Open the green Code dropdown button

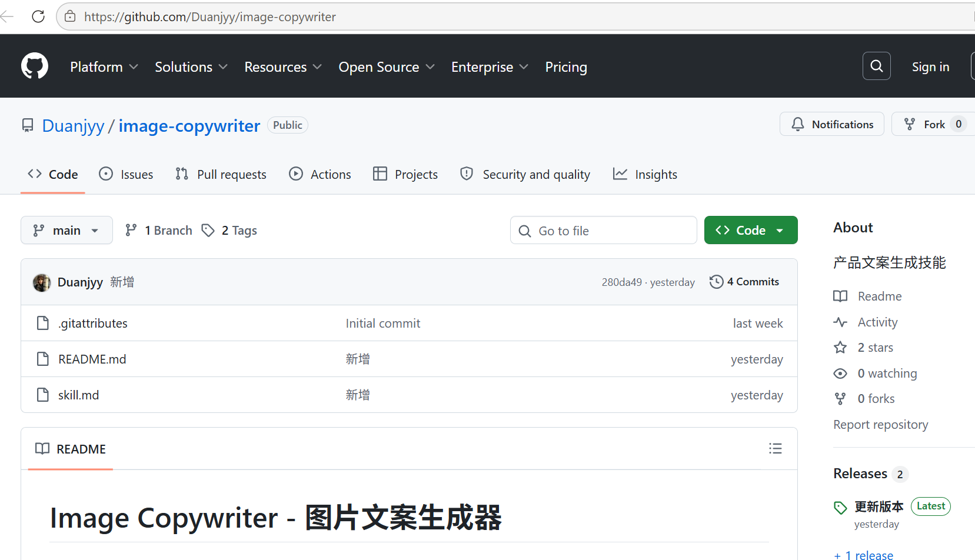751,230
